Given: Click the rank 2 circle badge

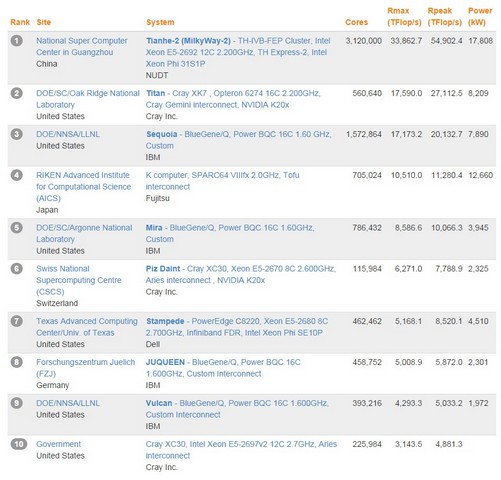Looking at the screenshot, I should pyautogui.click(x=17, y=93).
